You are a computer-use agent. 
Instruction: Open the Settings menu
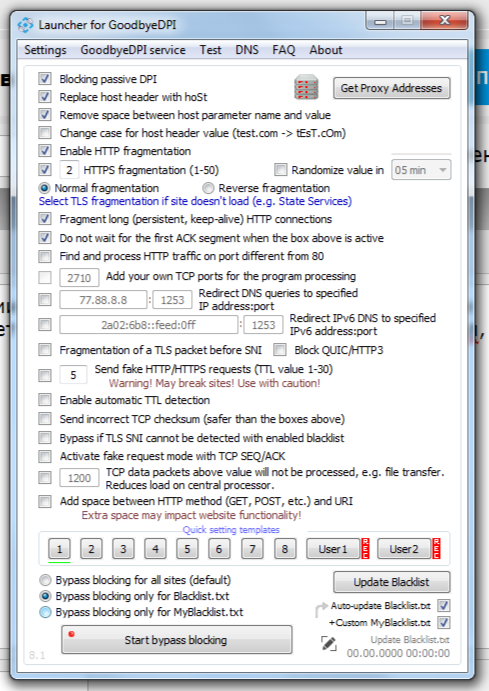(45, 50)
